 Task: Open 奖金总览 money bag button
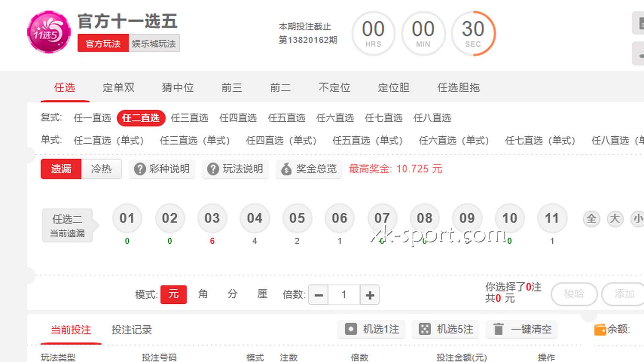point(309,169)
